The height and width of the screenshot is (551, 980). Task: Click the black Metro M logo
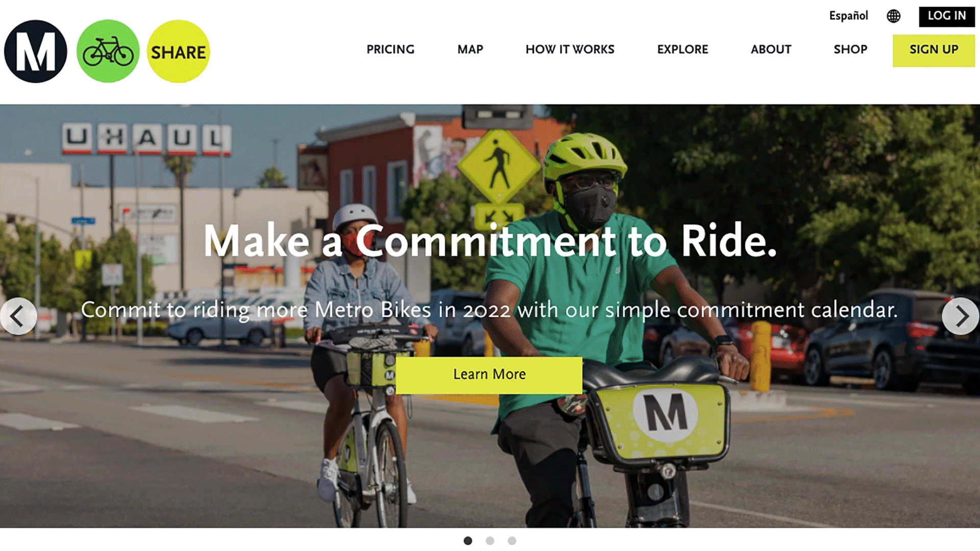coord(36,52)
